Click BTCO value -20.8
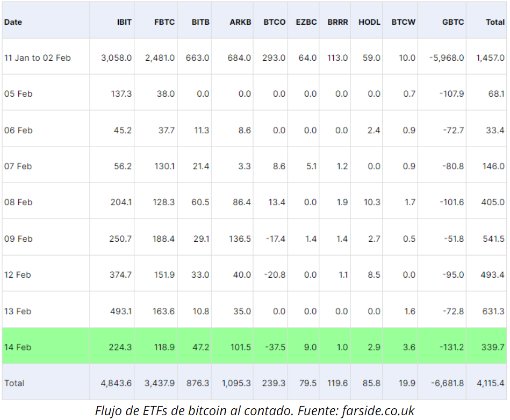510x420 pixels. click(275, 275)
